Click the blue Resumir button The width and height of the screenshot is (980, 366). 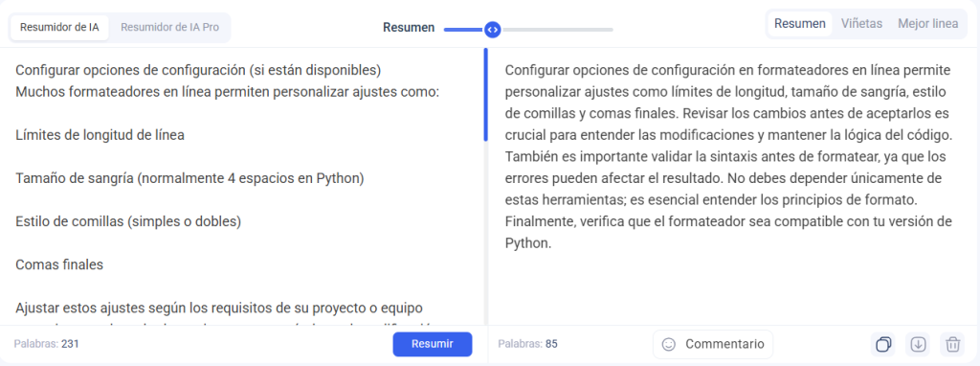click(x=433, y=344)
